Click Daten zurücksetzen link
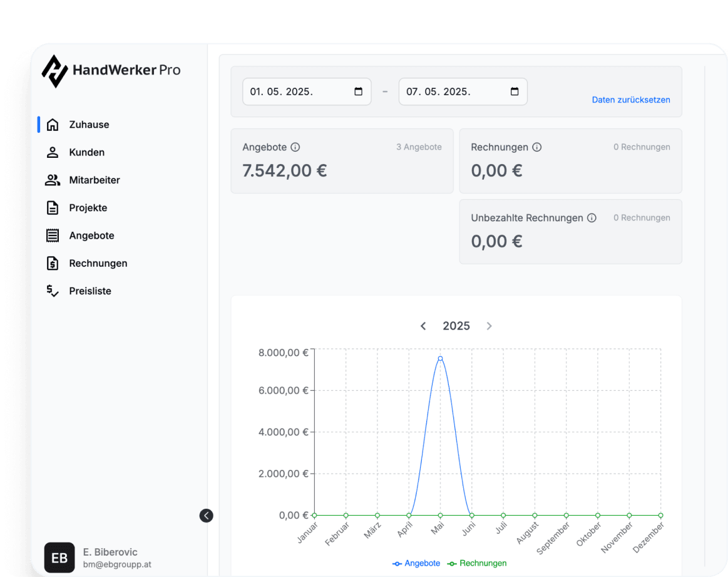The image size is (728, 577). tap(631, 100)
